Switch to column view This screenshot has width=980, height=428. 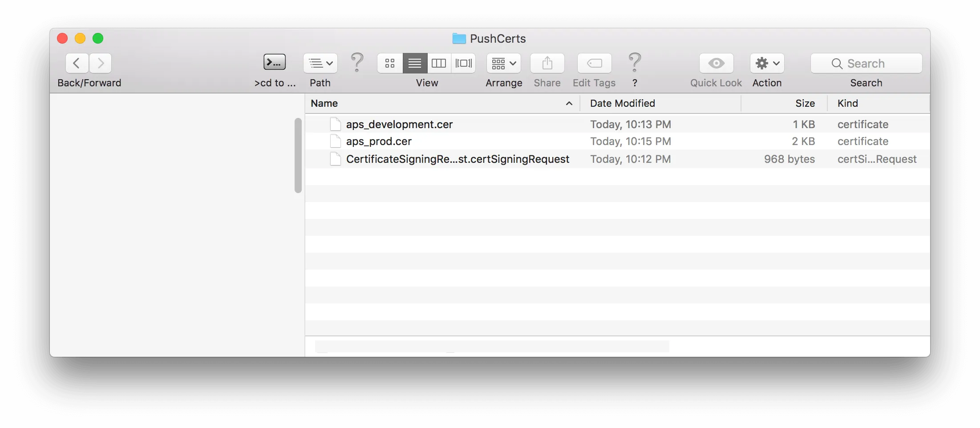[x=439, y=63]
